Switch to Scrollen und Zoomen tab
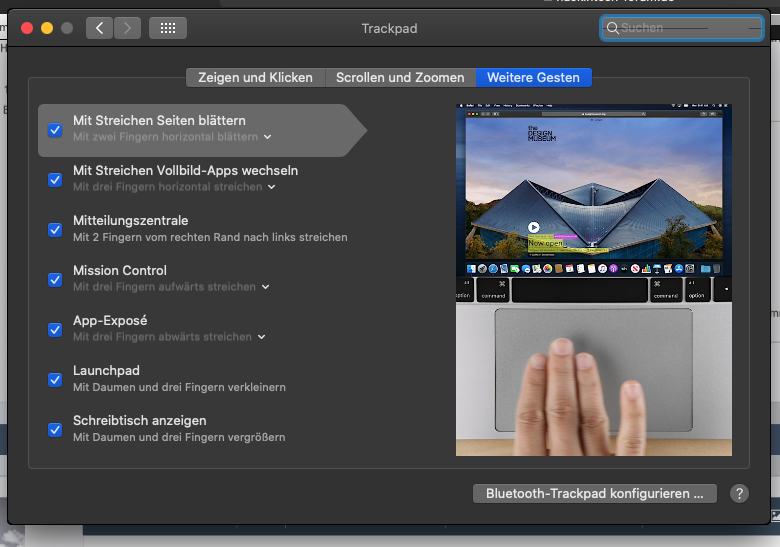The width and height of the screenshot is (780, 547). pyautogui.click(x=400, y=78)
